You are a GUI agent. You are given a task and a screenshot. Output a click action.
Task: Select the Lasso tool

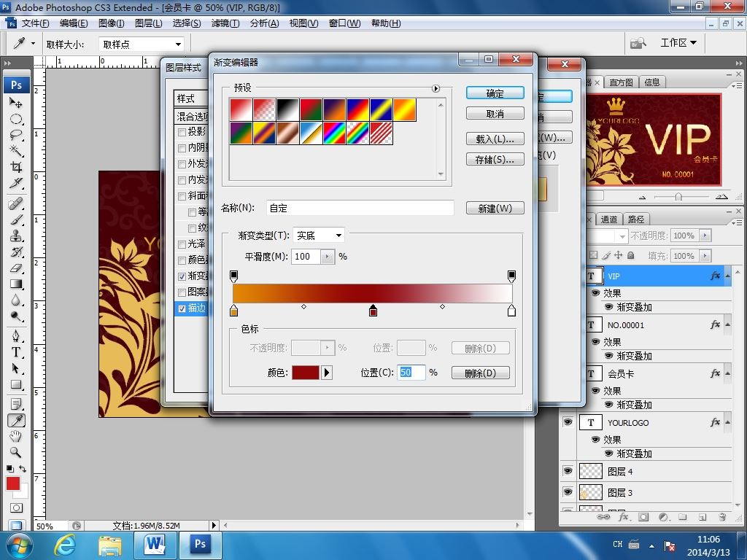click(x=16, y=135)
